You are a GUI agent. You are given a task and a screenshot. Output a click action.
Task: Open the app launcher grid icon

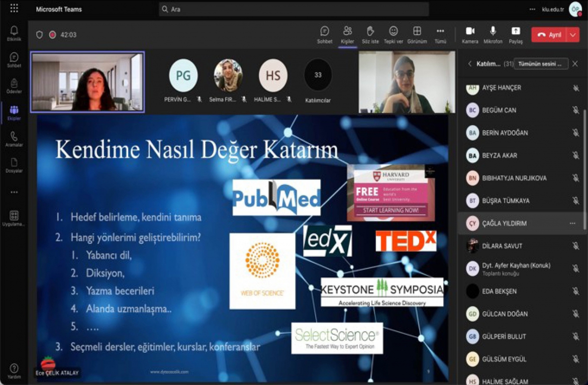14,9
